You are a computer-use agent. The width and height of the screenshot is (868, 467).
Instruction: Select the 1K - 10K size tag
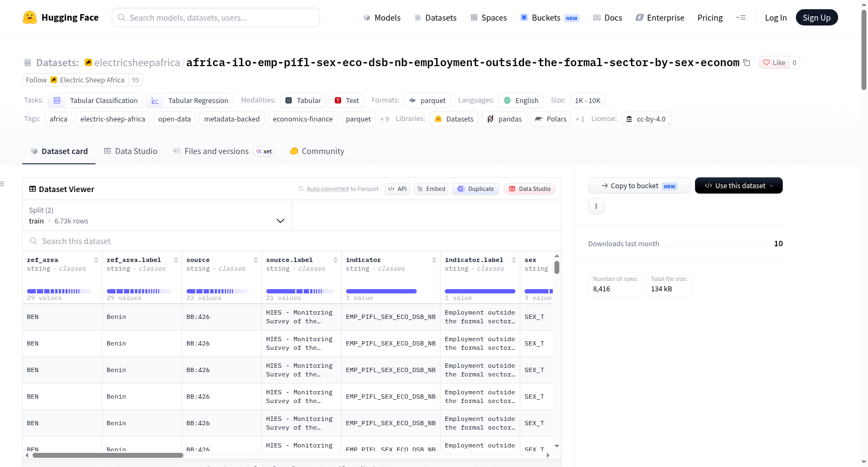point(588,100)
